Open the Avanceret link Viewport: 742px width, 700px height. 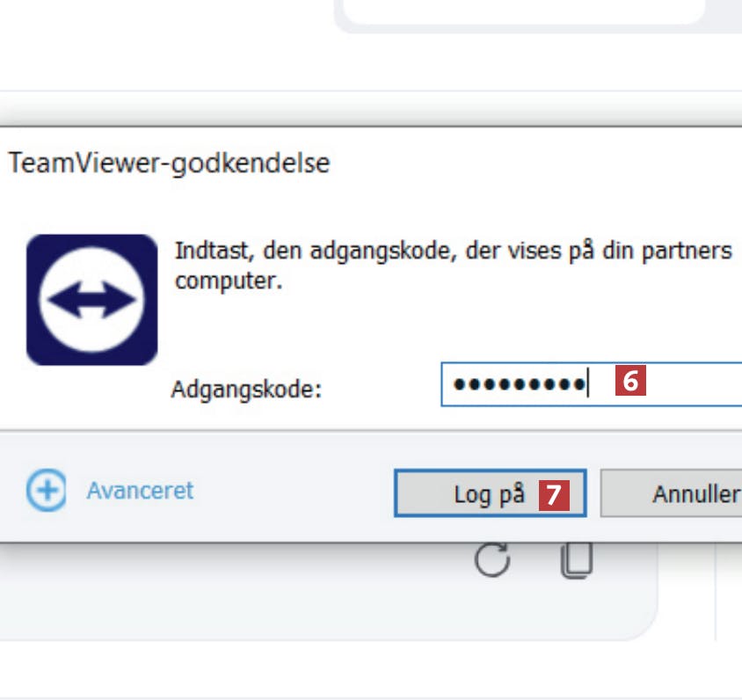point(140,491)
